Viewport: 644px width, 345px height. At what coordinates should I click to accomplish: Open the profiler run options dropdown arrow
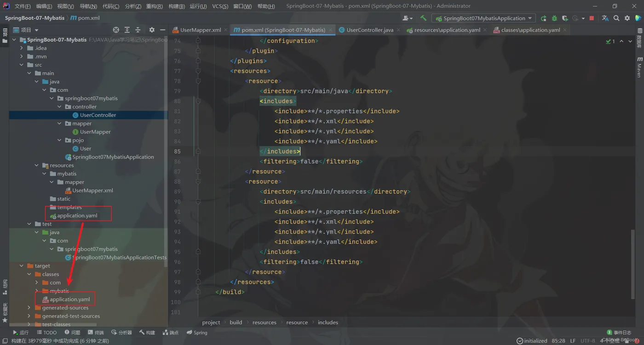coord(583,18)
